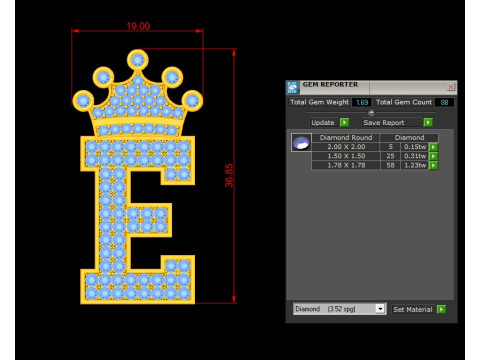Viewport: 480px width, 360px height.
Task: Close the Gem Reporter panel
Action: tap(451, 87)
